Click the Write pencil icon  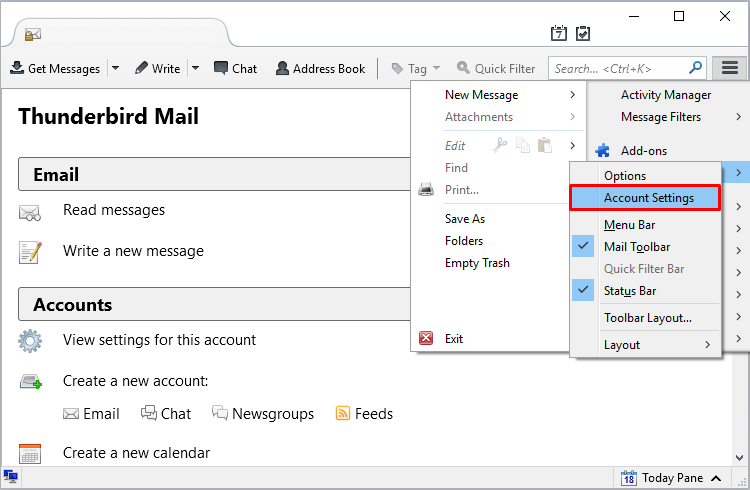[x=141, y=68]
